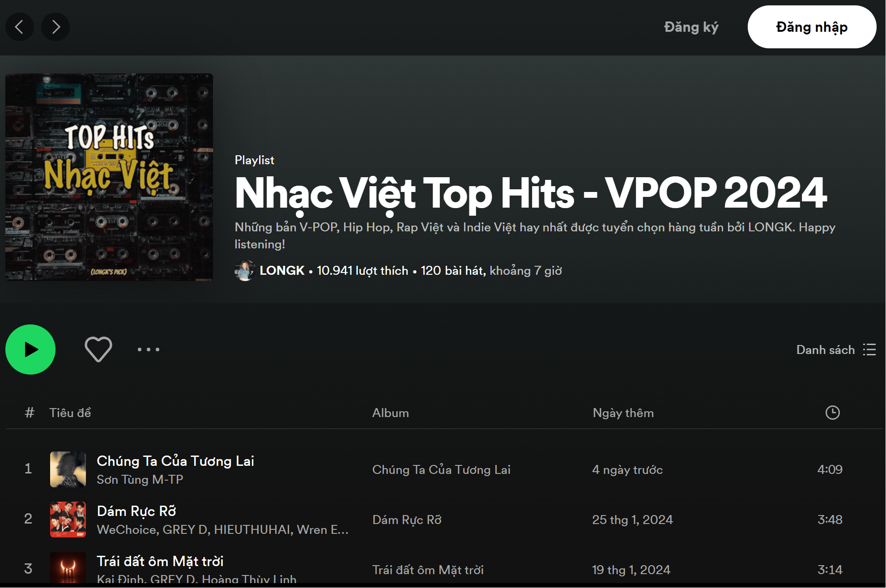Open Sơn Tùng M-TP's artist page
The height and width of the screenshot is (588, 886).
(x=140, y=479)
